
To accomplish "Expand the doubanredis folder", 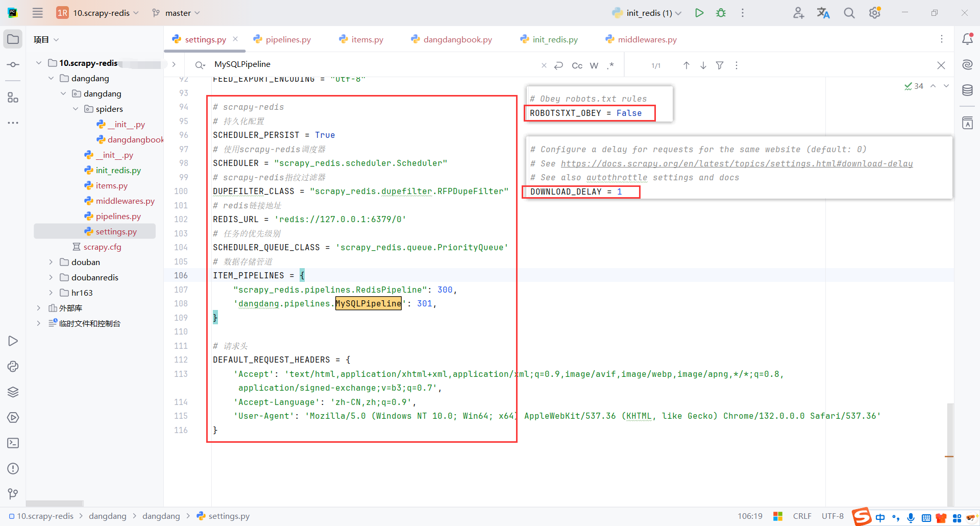I will click(x=51, y=277).
